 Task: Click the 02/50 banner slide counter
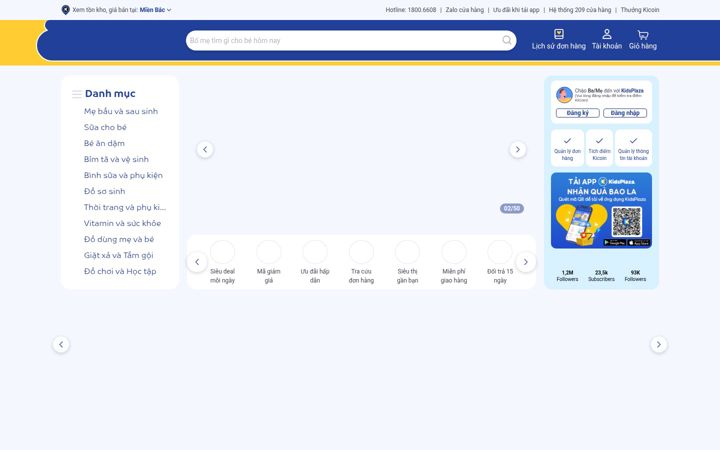point(512,208)
